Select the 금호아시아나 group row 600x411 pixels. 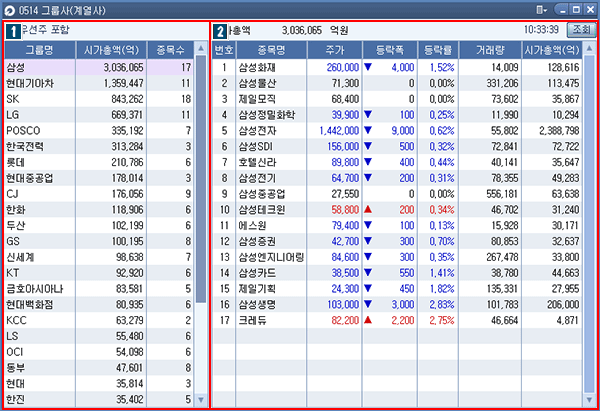click(99, 289)
